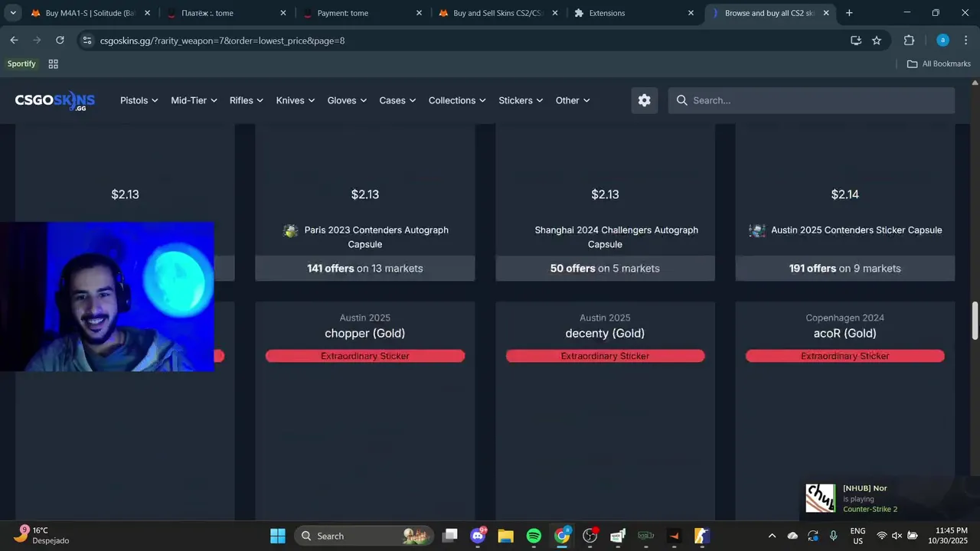Image resolution: width=980 pixels, height=551 pixels.
Task: Open the Chrome profile avatar
Action: 942,40
